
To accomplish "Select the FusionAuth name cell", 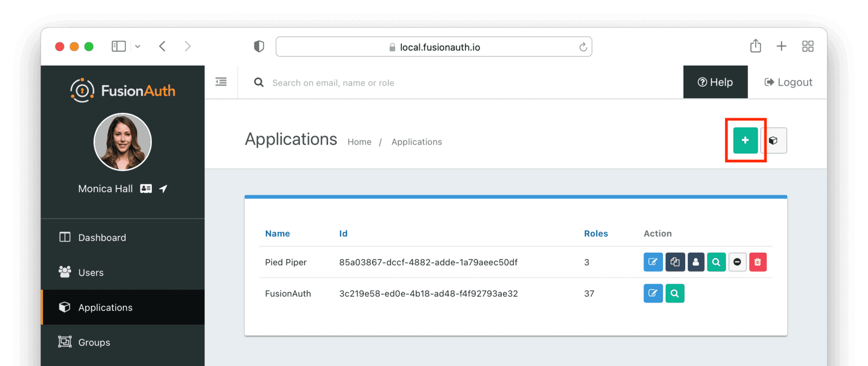I will click(x=288, y=294).
